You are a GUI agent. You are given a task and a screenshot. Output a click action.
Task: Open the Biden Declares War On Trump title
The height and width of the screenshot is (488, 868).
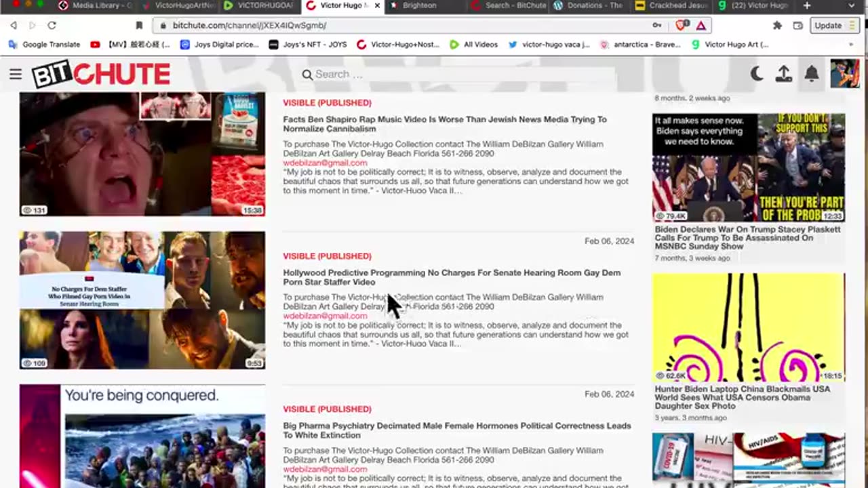pos(747,238)
